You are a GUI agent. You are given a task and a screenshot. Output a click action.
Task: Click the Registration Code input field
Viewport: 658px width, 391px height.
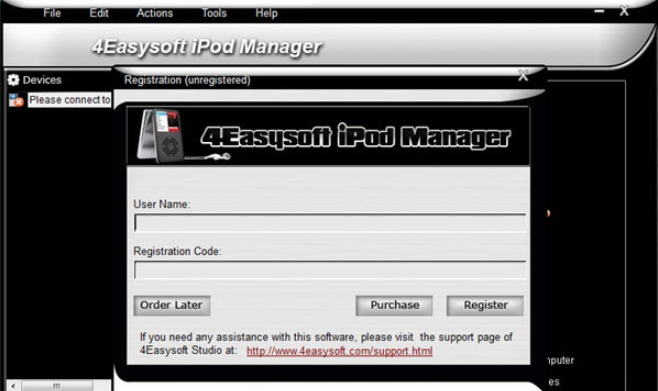[330, 270]
